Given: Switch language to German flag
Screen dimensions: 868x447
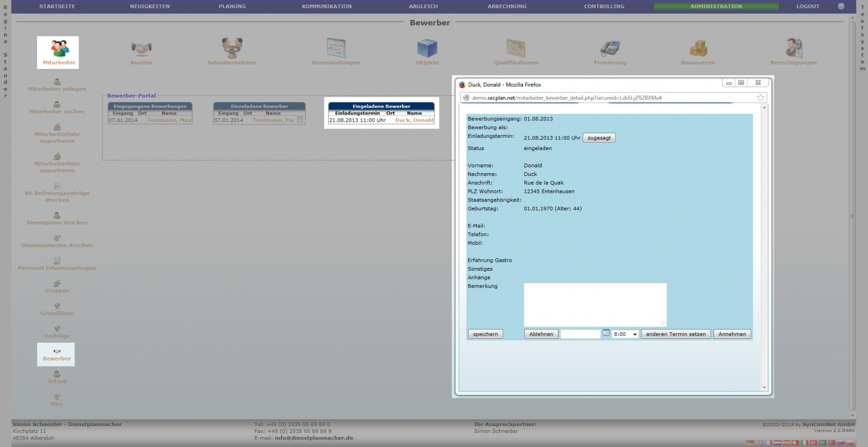Looking at the screenshot, I should click(751, 442).
